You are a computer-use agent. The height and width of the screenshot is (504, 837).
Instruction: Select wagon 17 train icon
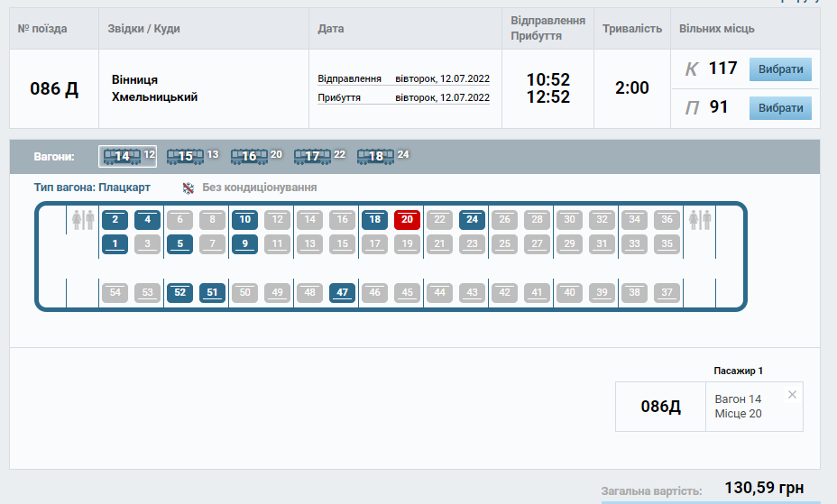(x=312, y=156)
